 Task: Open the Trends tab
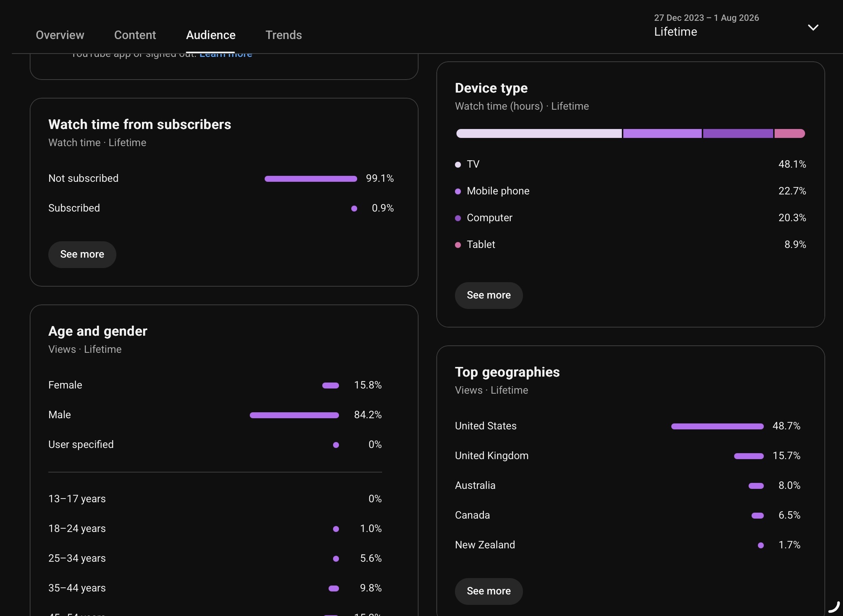click(283, 35)
